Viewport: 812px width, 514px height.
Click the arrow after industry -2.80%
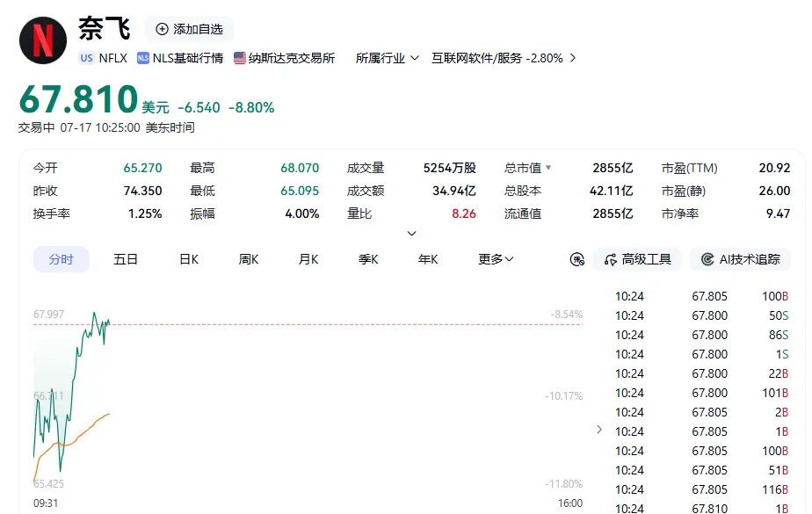click(x=573, y=58)
